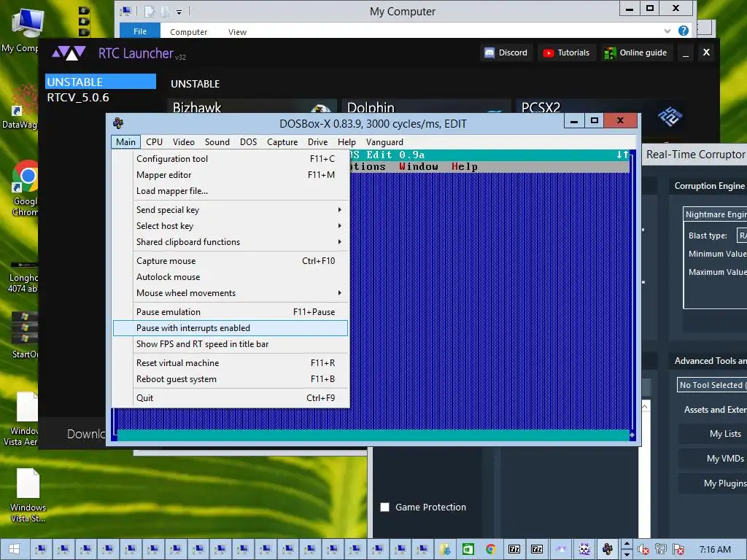Choose Reset virtual machine entry

click(231, 363)
